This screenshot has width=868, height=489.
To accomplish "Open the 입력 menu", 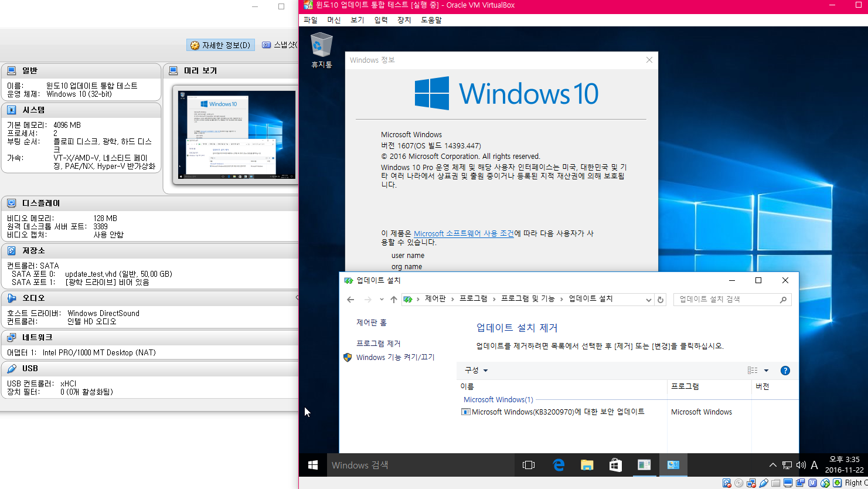I will tap(381, 20).
